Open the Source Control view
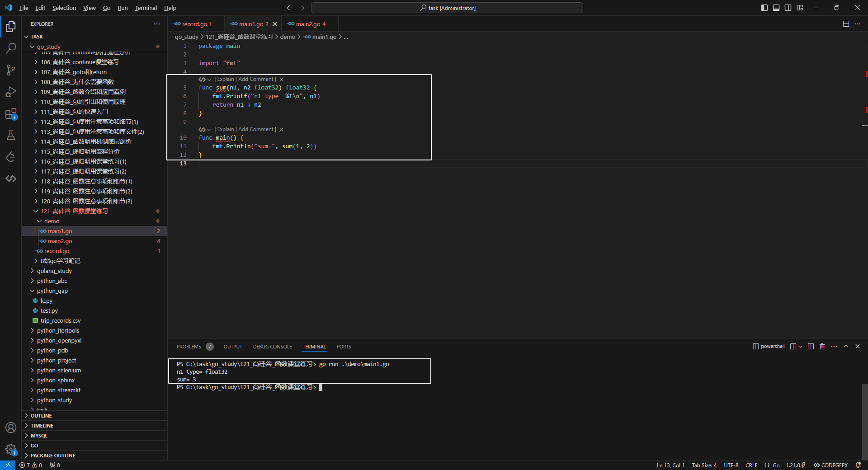Image resolution: width=868 pixels, height=470 pixels. (x=11, y=70)
